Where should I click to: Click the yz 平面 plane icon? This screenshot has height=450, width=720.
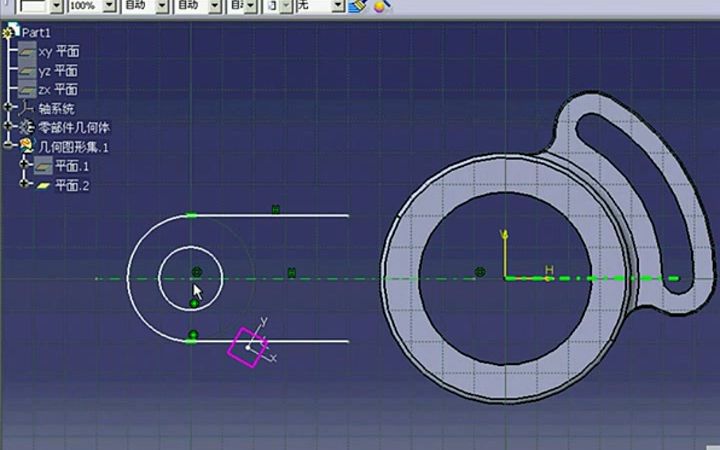(27, 71)
